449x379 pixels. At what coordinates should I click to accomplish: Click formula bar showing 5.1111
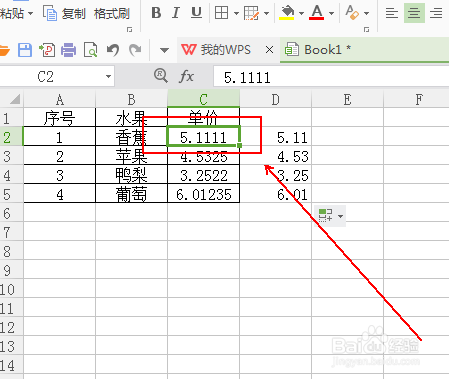pyautogui.click(x=331, y=77)
